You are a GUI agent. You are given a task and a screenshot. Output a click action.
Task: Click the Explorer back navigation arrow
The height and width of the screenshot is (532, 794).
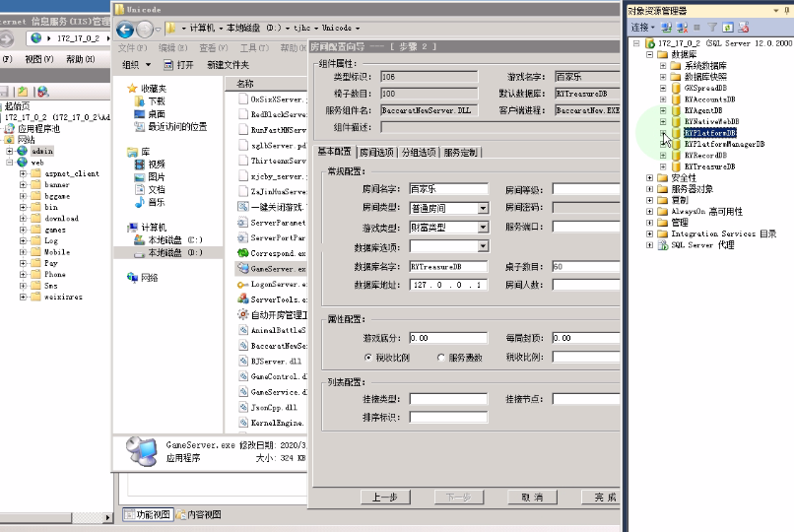126,29
